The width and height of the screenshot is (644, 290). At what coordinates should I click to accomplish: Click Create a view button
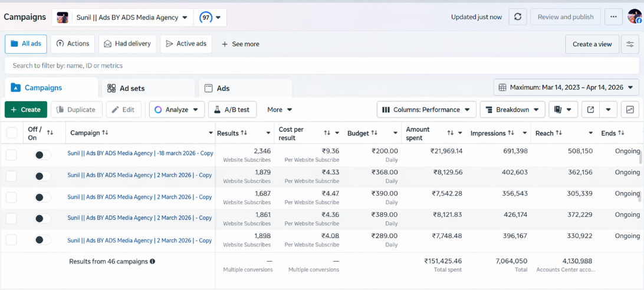coord(592,44)
